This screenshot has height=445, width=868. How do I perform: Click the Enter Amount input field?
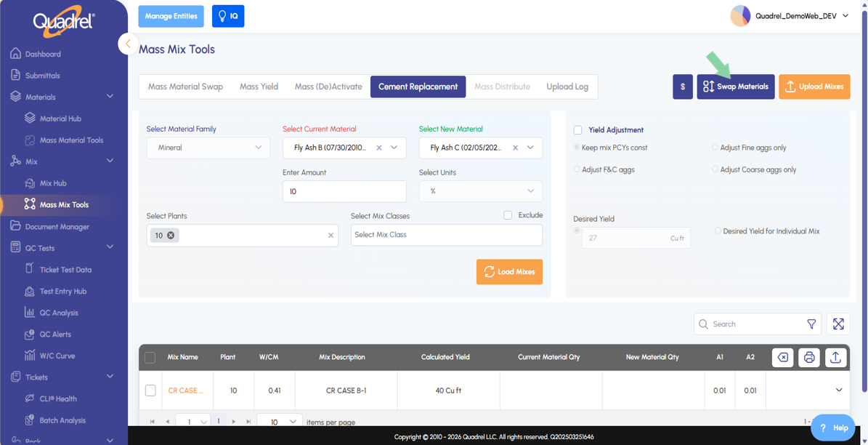344,192
